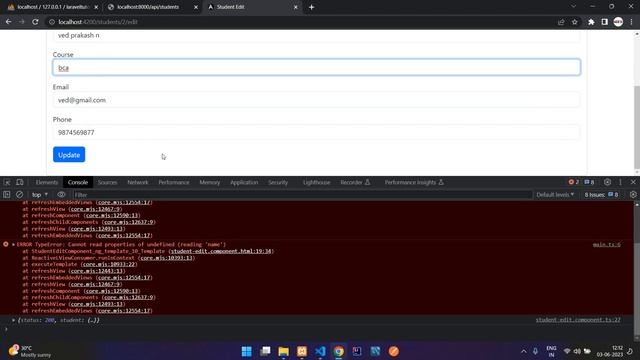
Task: Open the Network DevTools tab
Action: 138,182
